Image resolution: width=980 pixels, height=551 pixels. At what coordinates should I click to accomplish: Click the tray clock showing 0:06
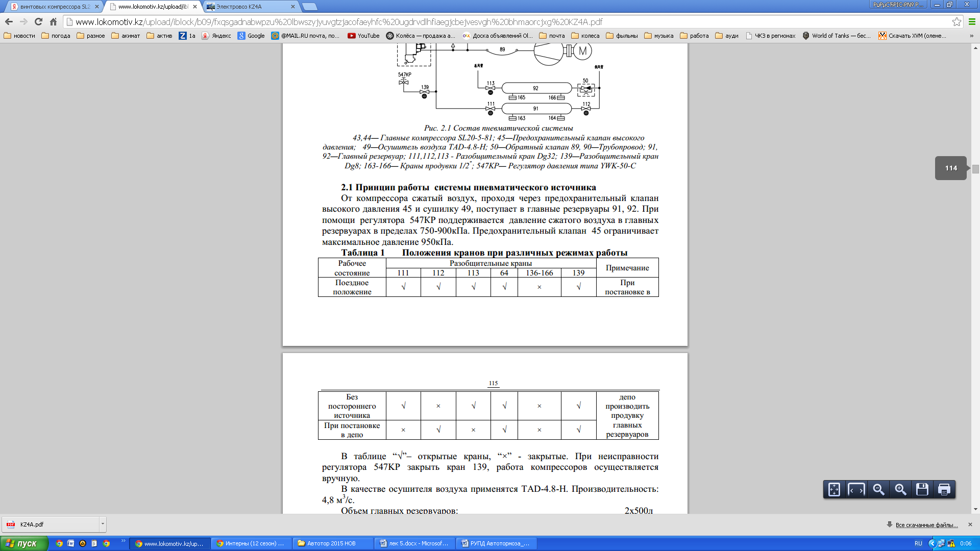coord(966,543)
